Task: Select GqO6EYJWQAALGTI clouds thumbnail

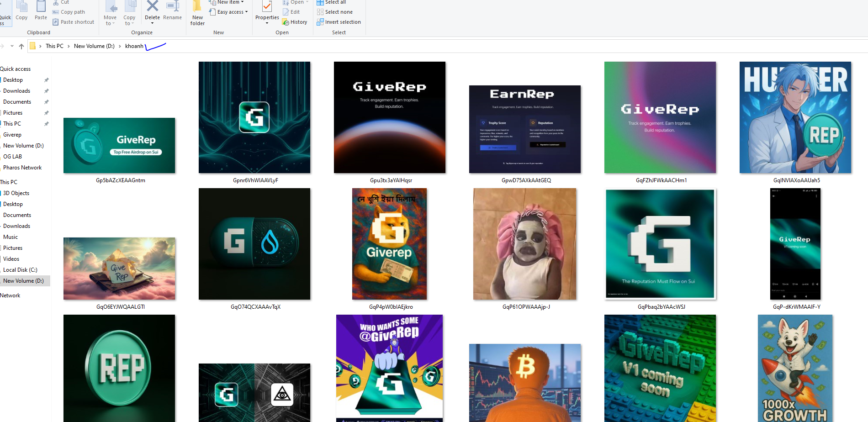Action: tap(119, 269)
